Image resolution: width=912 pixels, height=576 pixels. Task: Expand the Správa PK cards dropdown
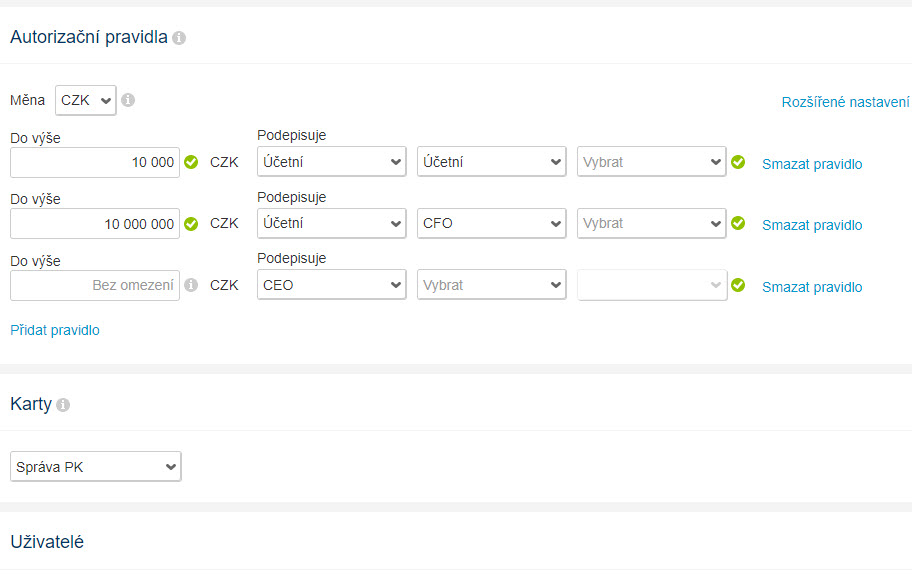coord(96,467)
